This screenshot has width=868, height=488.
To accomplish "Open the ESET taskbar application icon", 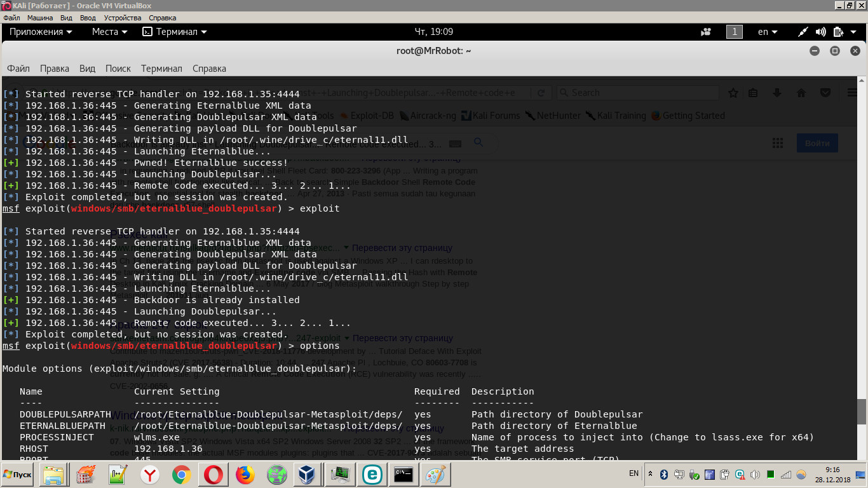I will click(372, 475).
